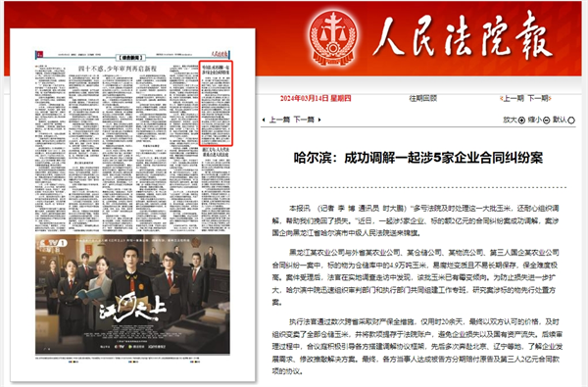Click the right arrow after 下一篇

[x=319, y=120]
